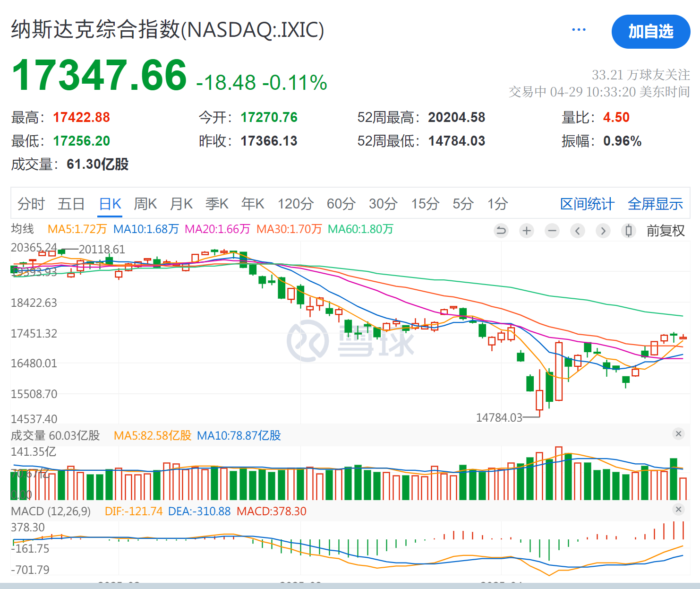Image resolution: width=700 pixels, height=589 pixels.
Task: Click the 成交量 61.30亿股 stat
Action: click(x=70, y=164)
